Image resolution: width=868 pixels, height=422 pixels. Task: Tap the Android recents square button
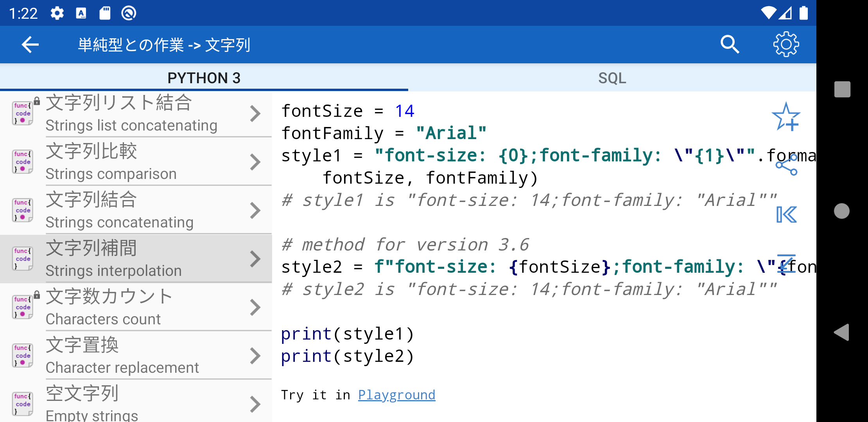pos(842,89)
